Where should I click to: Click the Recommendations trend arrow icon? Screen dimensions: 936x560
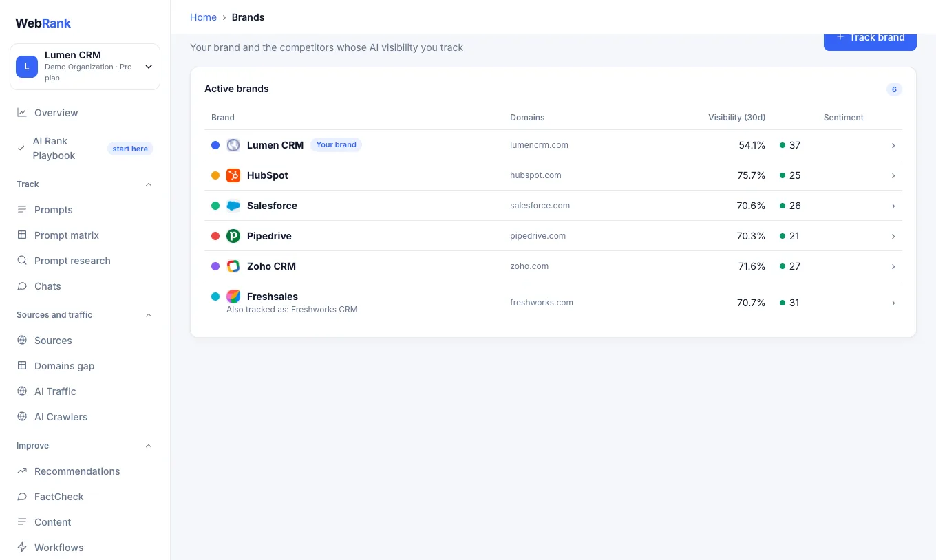tap(22, 471)
